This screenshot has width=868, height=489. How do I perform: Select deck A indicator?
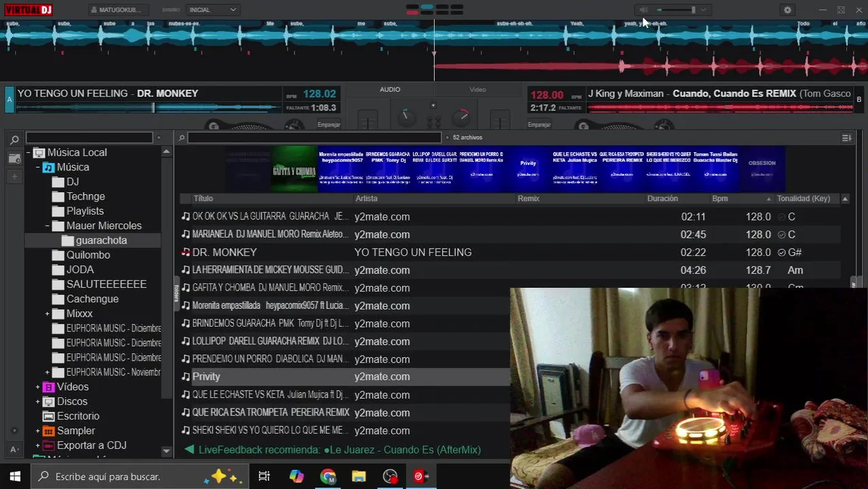coord(10,100)
